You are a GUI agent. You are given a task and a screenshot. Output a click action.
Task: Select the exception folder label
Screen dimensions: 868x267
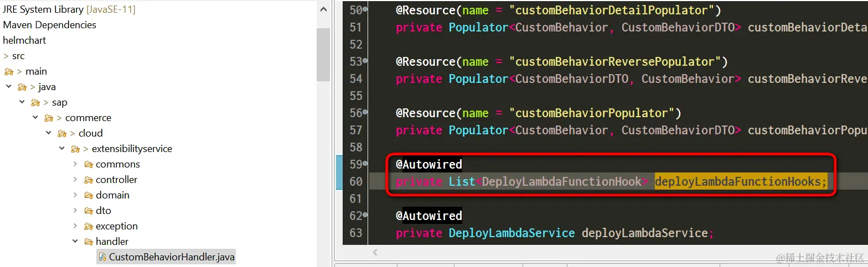[117, 226]
